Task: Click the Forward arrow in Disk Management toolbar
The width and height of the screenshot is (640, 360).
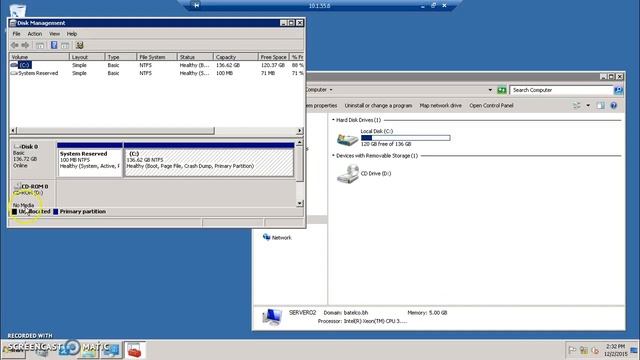Action: coord(25,45)
